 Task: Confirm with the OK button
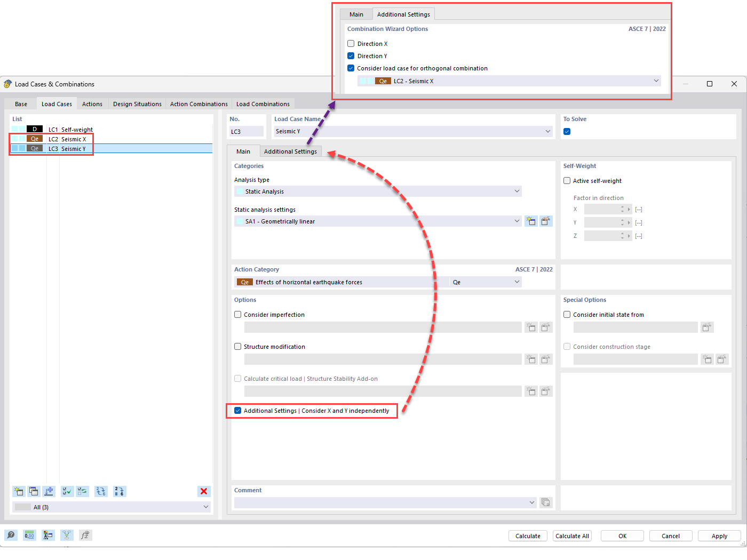click(x=622, y=536)
